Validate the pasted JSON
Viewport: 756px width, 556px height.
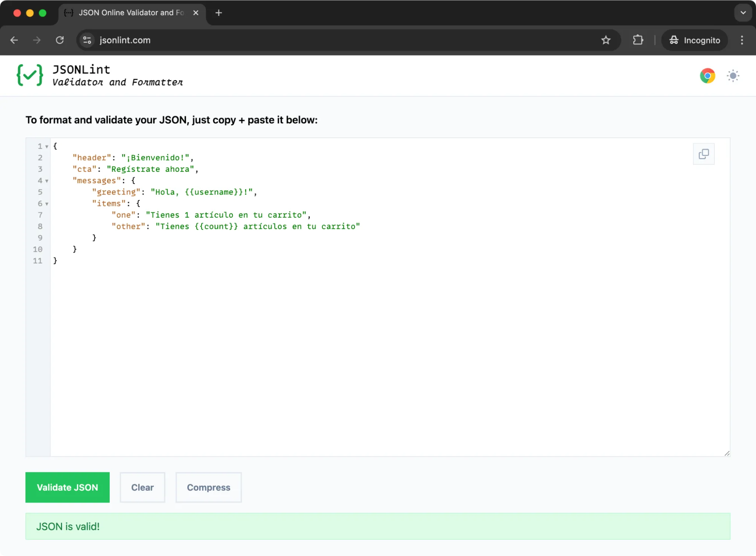(x=67, y=487)
